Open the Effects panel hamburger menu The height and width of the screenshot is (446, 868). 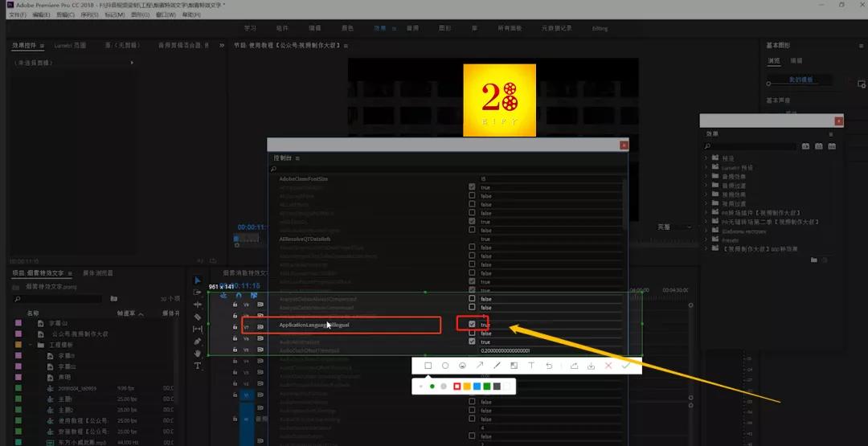point(830,134)
